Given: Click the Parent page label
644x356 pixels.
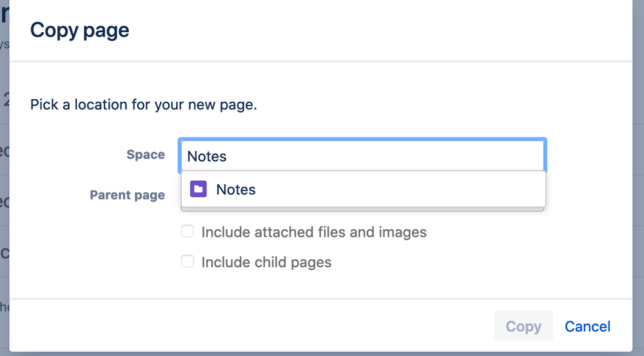Looking at the screenshot, I should coord(127,194).
